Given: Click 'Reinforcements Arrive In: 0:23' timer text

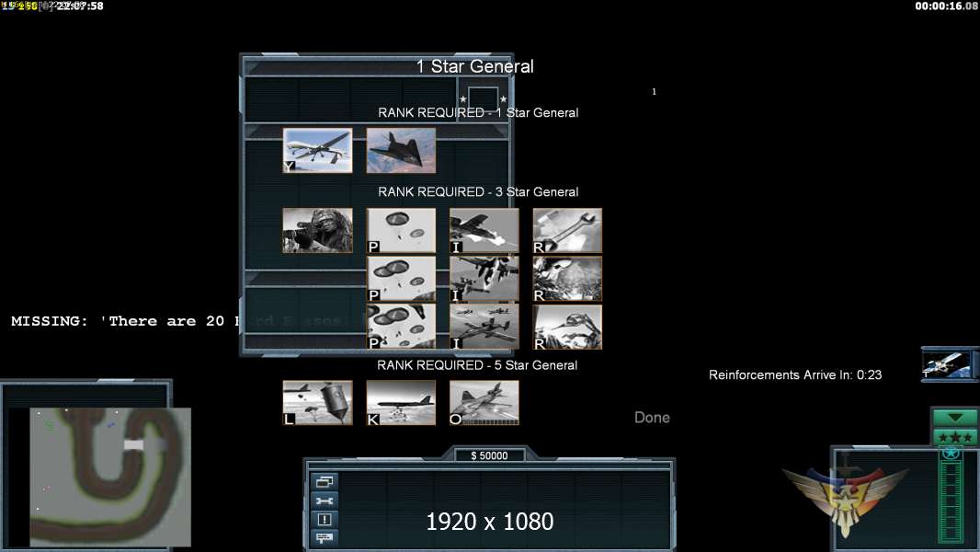Looking at the screenshot, I should point(795,375).
